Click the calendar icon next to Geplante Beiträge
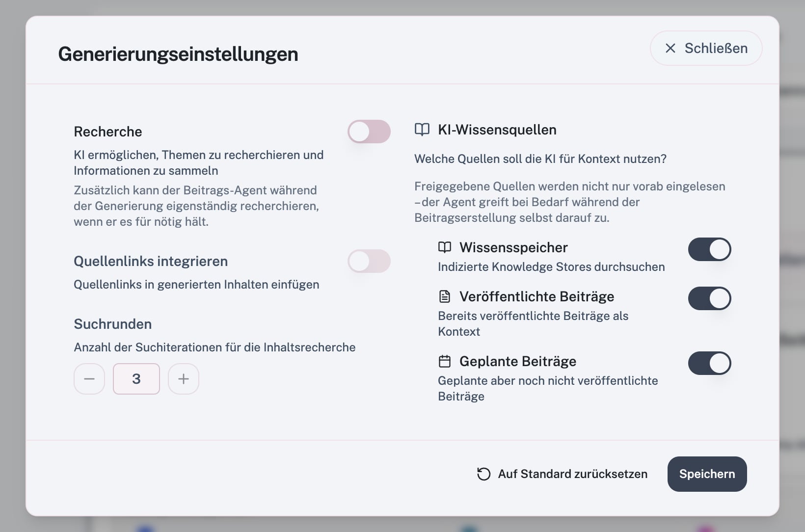Screen dimensions: 805x532 [445, 361]
